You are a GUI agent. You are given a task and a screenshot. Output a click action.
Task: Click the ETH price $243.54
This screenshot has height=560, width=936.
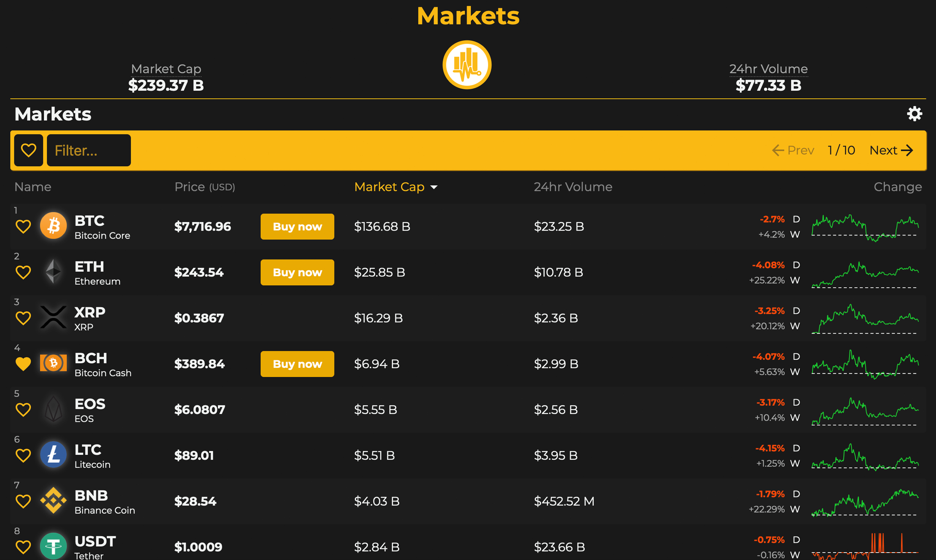[x=199, y=272]
